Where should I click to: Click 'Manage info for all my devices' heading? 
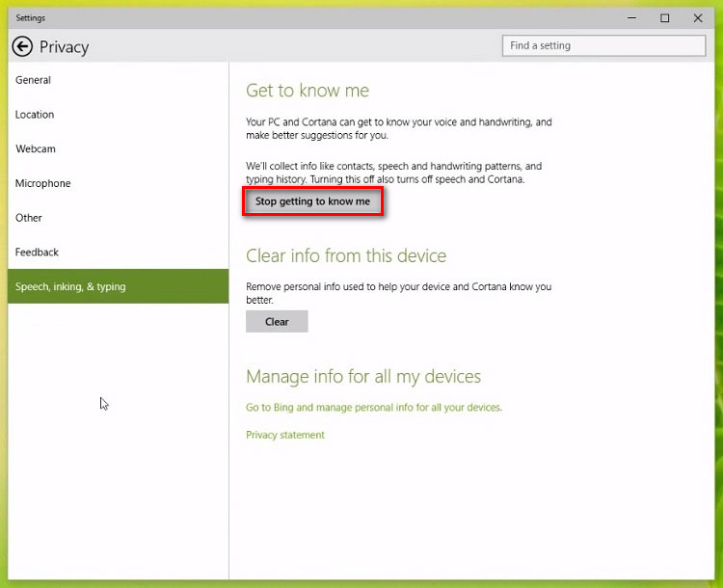(x=363, y=377)
